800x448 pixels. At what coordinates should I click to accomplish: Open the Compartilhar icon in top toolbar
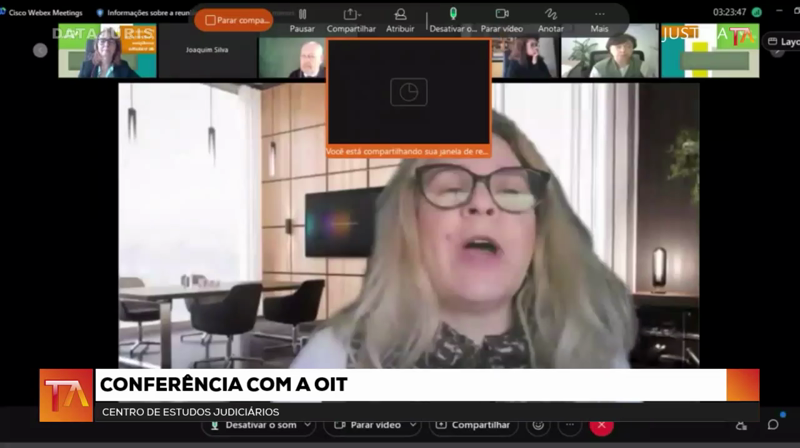point(351,15)
